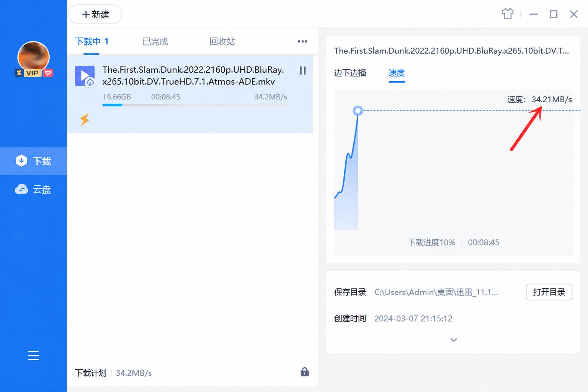Click the 创建时间 label
The width and height of the screenshot is (588, 392).
coord(350,318)
